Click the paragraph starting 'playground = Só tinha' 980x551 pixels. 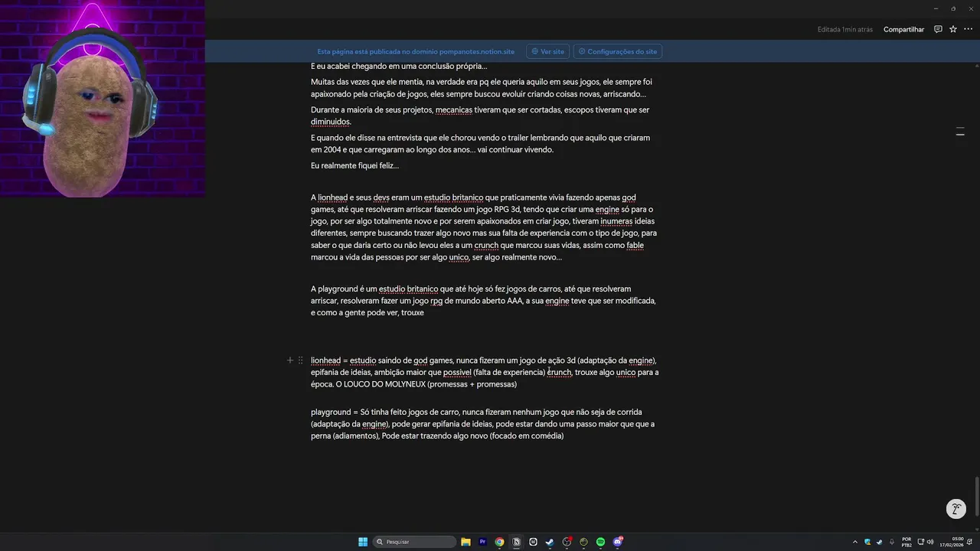coord(482,424)
